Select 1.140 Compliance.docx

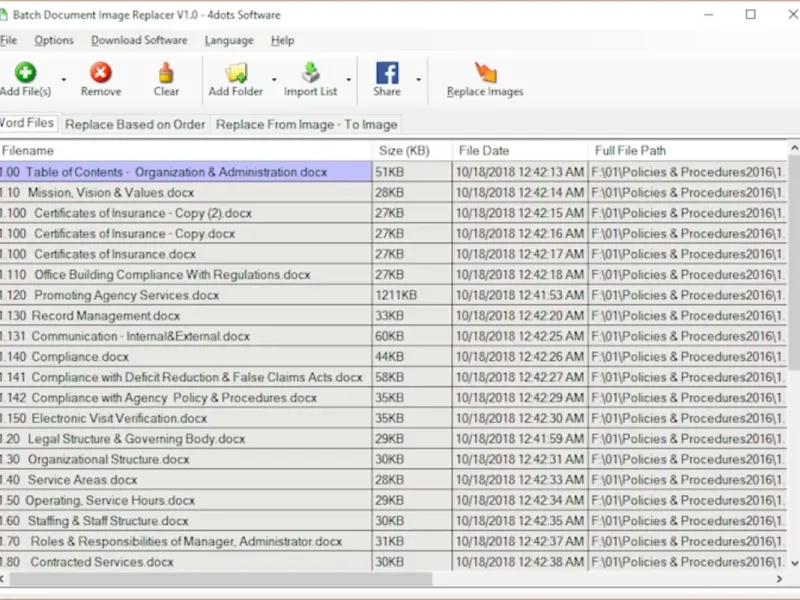(186, 357)
